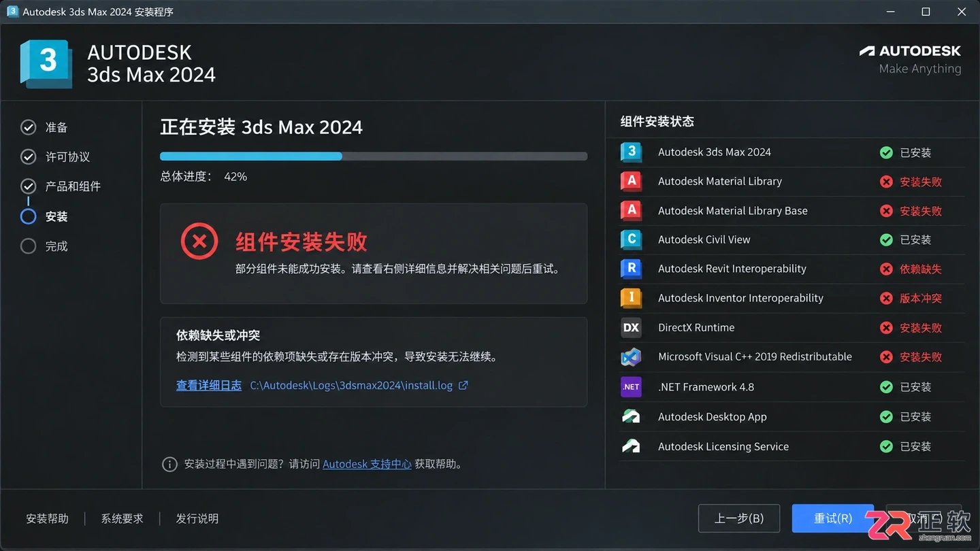The width and height of the screenshot is (980, 551).
Task: Click the 上一步(B) button
Action: tap(739, 518)
